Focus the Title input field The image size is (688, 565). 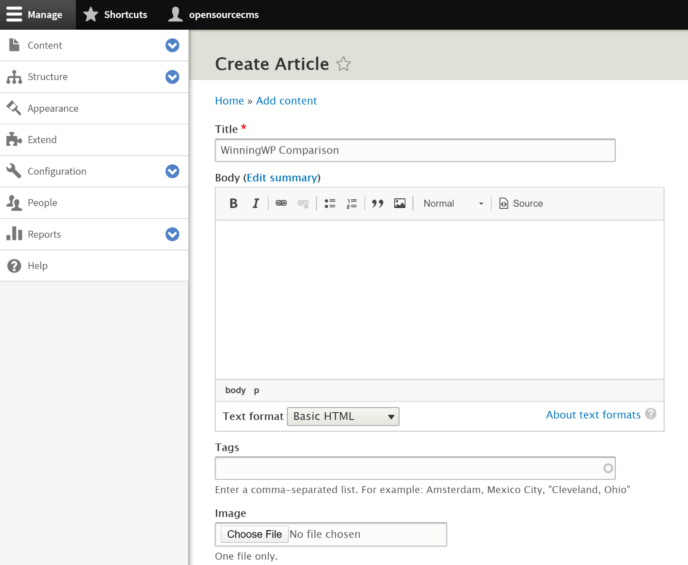(x=415, y=150)
